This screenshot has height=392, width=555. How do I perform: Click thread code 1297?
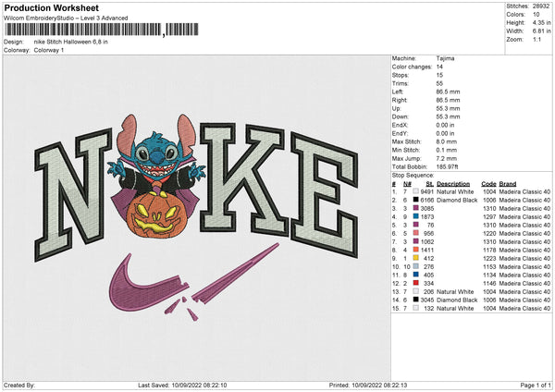[x=489, y=217]
